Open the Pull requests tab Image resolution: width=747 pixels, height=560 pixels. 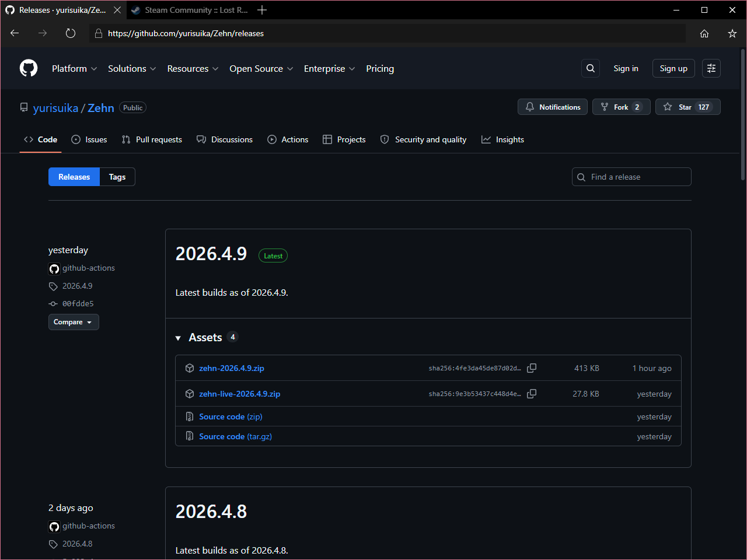coord(152,139)
